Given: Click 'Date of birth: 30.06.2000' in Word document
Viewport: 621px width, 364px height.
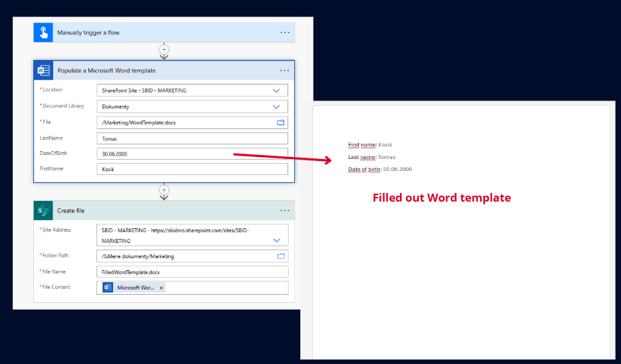Looking at the screenshot, I should (380, 169).
